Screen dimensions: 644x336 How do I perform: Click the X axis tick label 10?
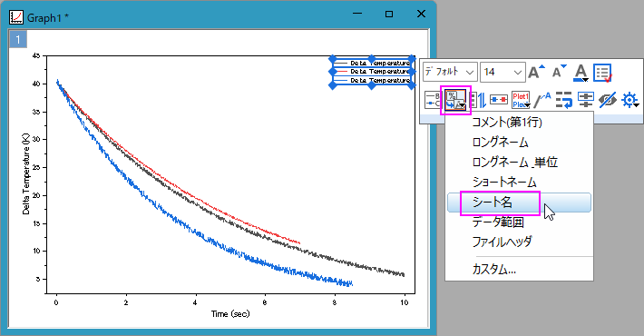click(405, 302)
